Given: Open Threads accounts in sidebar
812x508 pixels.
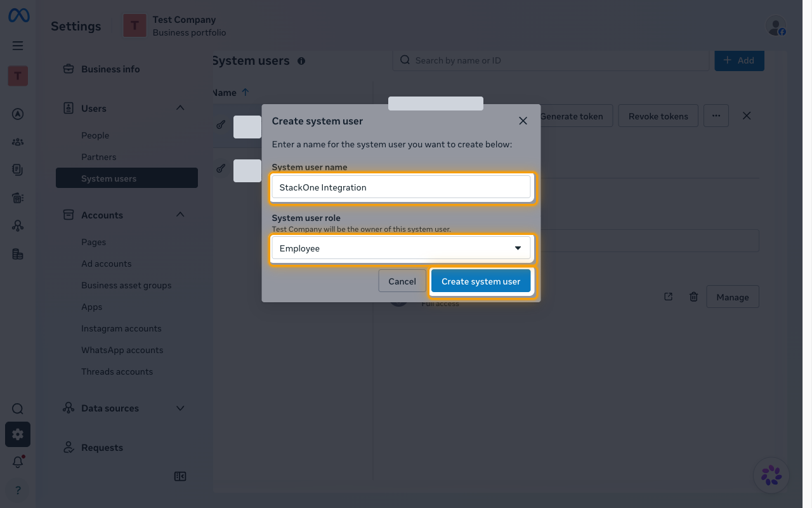Looking at the screenshot, I should [x=117, y=371].
